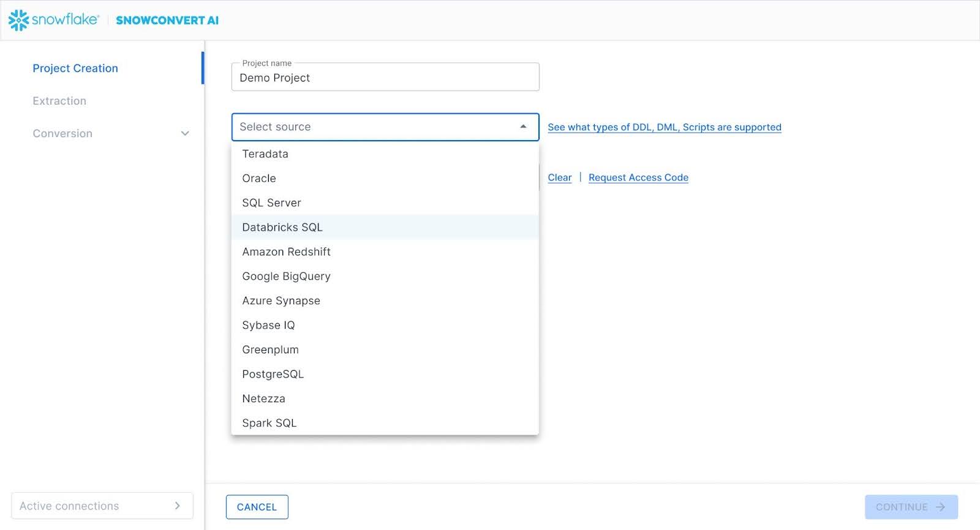Choose Amazon Redshift source
This screenshot has height=530, width=980.
286,252
